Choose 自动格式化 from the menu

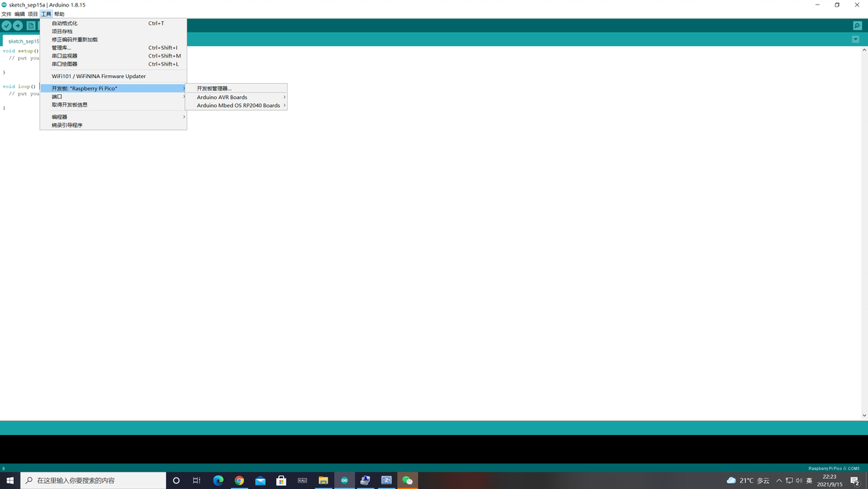tap(114, 23)
